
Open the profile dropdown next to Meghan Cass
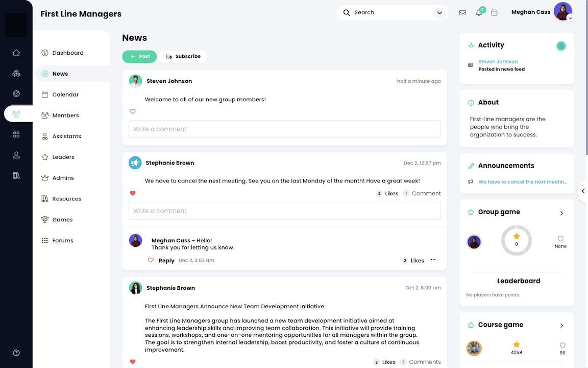tap(570, 17)
